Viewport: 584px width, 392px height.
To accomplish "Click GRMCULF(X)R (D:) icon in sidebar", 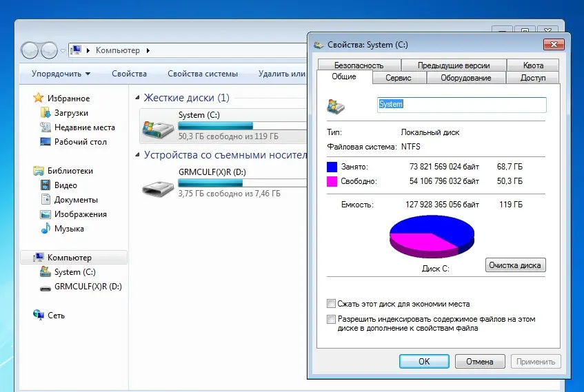I will (x=46, y=288).
